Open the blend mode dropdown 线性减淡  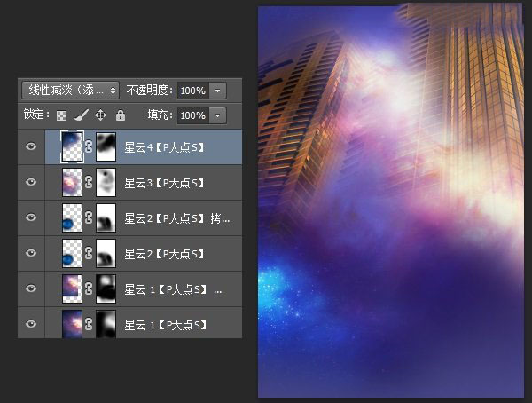click(71, 91)
